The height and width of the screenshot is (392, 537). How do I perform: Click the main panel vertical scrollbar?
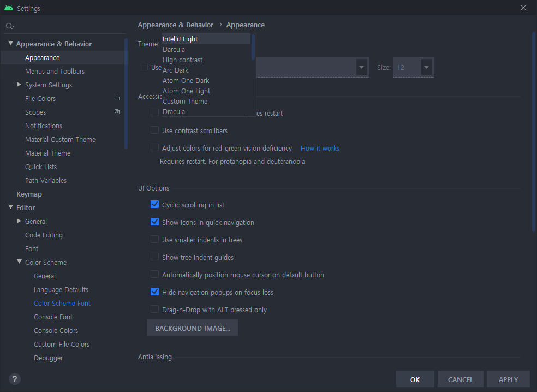(x=533, y=132)
